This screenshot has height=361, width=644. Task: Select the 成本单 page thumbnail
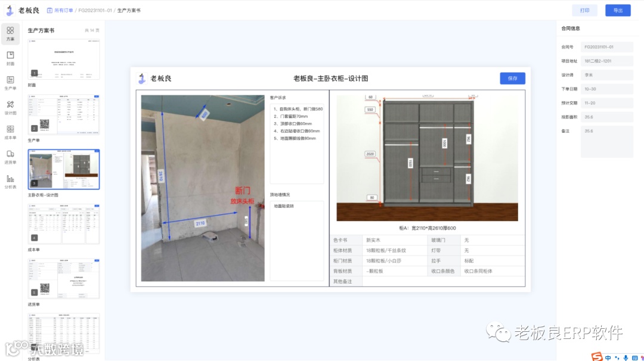coord(64,224)
